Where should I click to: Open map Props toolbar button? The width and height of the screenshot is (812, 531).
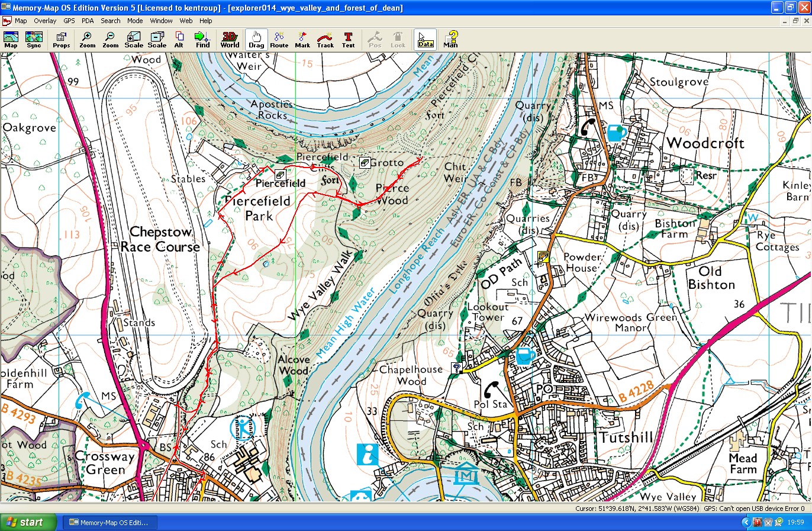tap(61, 40)
